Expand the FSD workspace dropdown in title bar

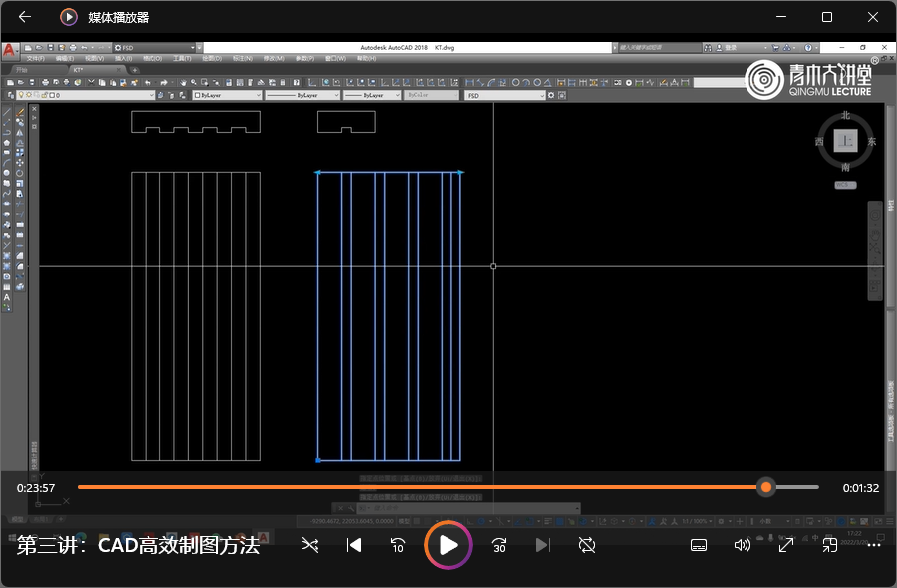click(198, 47)
